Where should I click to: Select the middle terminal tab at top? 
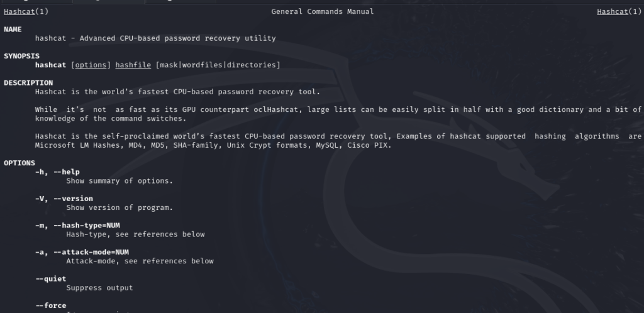click(x=109, y=1)
